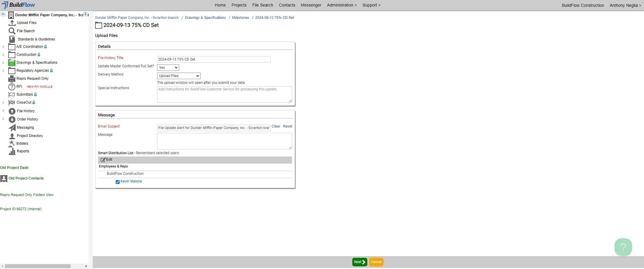The height and width of the screenshot is (269, 644).
Task: Click the Edit pencil icon
Action: pos(103,160)
